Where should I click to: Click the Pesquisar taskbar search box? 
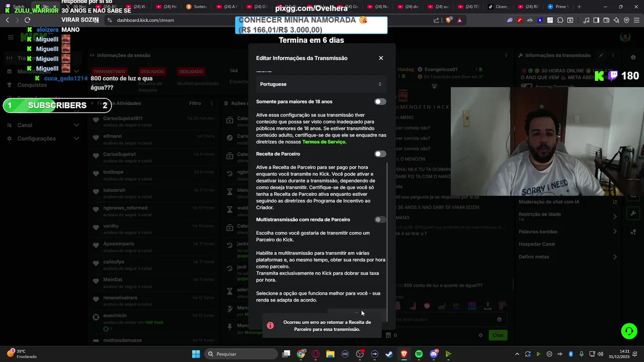241,354
